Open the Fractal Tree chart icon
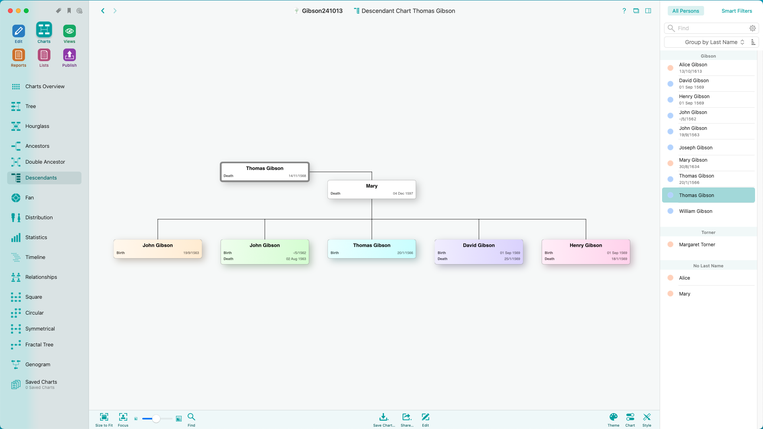Image resolution: width=763 pixels, height=429 pixels. 16,345
